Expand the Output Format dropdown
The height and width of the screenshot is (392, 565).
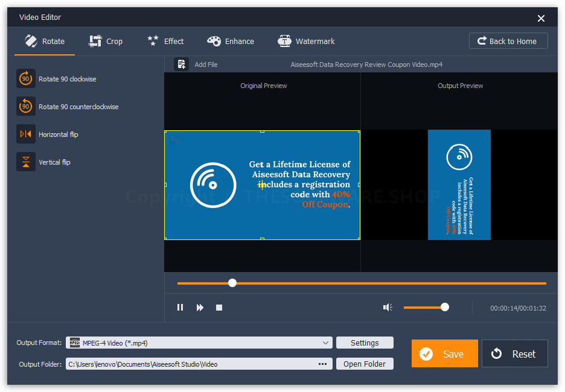(325, 343)
